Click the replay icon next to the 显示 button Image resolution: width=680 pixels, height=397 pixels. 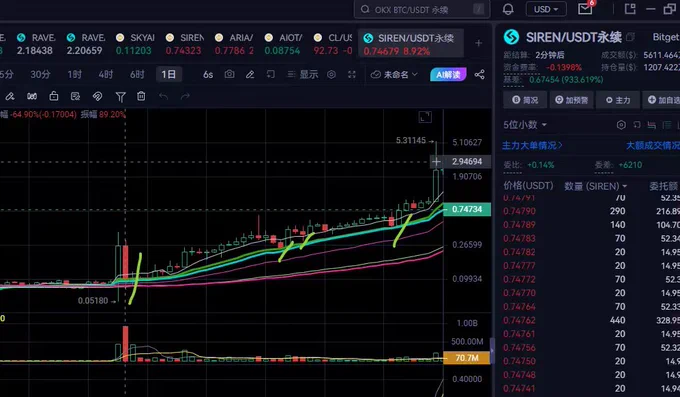click(271, 75)
